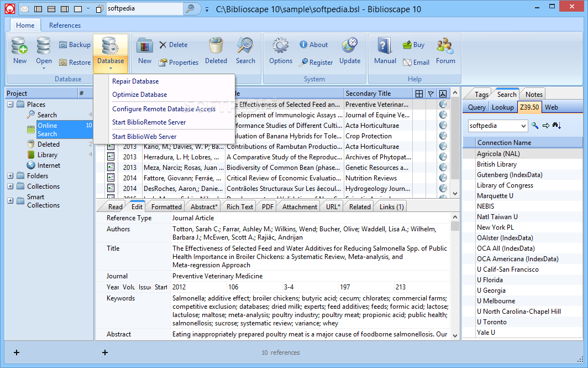Select the Library tree item
This screenshot has height=368, width=588.
click(x=48, y=155)
